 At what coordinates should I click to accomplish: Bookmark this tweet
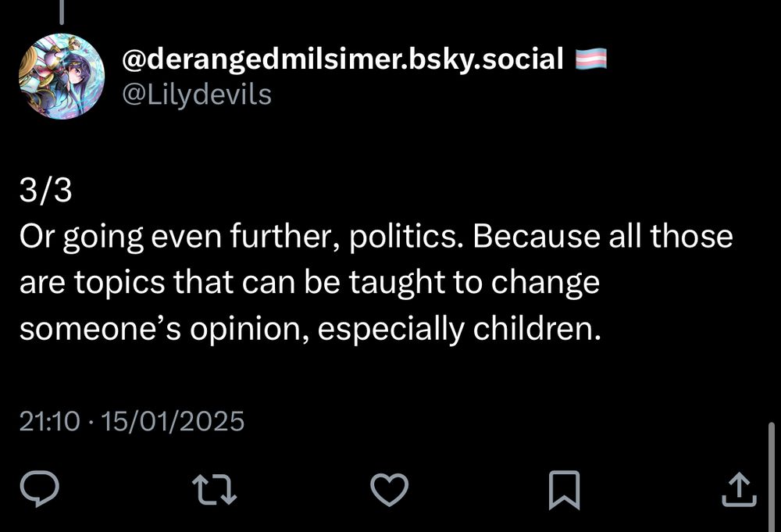pos(563,489)
